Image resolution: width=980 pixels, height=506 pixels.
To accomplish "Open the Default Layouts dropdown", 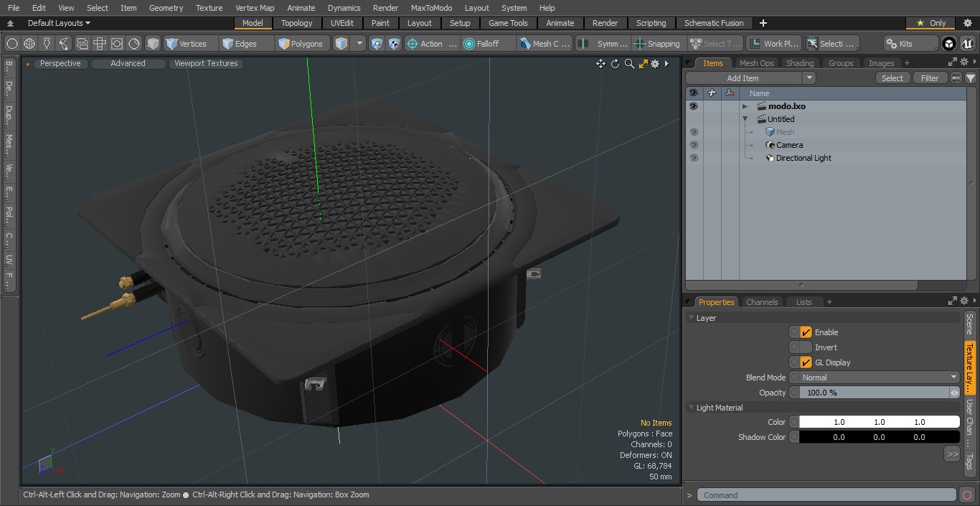I will pos(59,23).
